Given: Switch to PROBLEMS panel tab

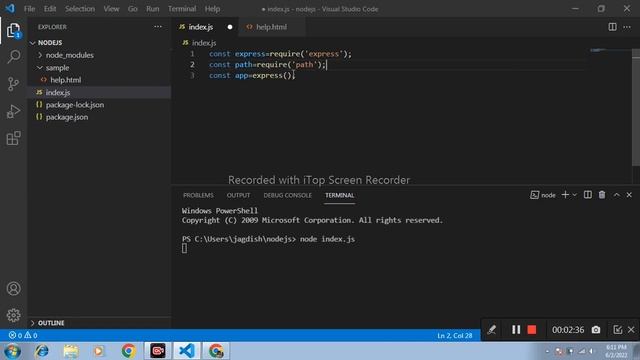Looking at the screenshot, I should [x=198, y=196].
